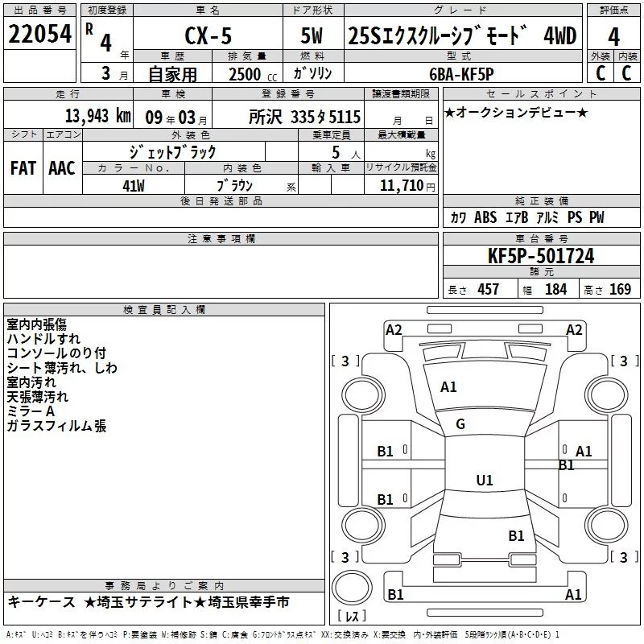Click chassis number KF5P-501724
This screenshot has height=644, width=644.
pyautogui.click(x=541, y=256)
